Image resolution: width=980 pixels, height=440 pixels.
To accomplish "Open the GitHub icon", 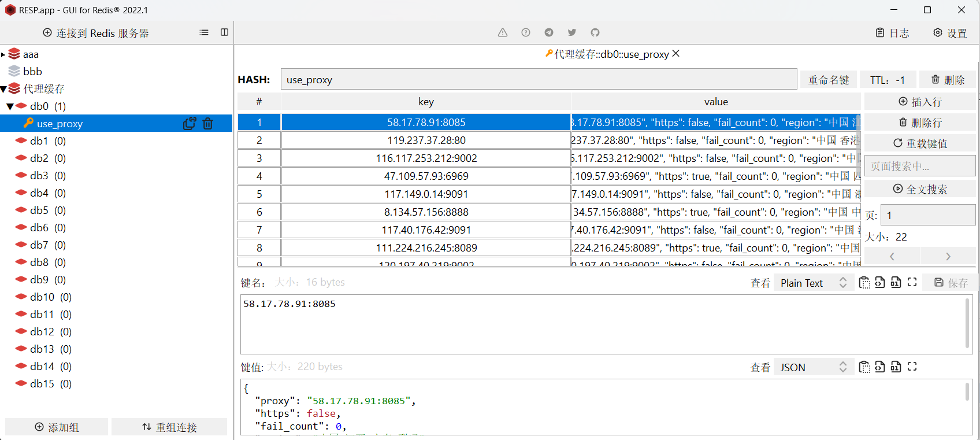I will click(x=595, y=32).
